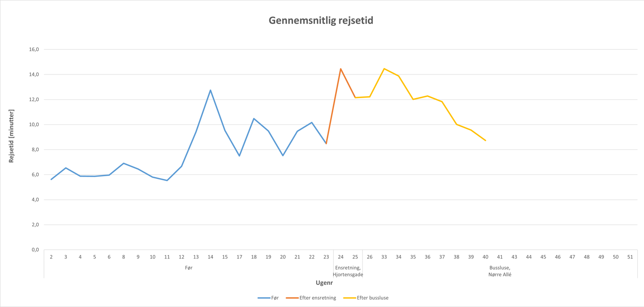Click the "Før" group label under the x-axis
The height and width of the screenshot is (307, 644).
[189, 268]
